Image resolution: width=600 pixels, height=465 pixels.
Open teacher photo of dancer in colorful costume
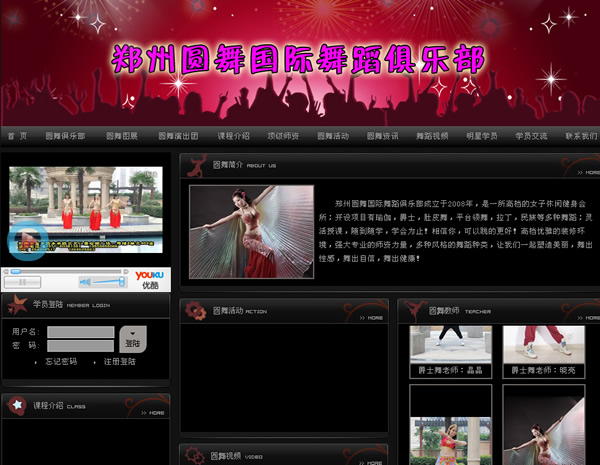[x=450, y=441]
